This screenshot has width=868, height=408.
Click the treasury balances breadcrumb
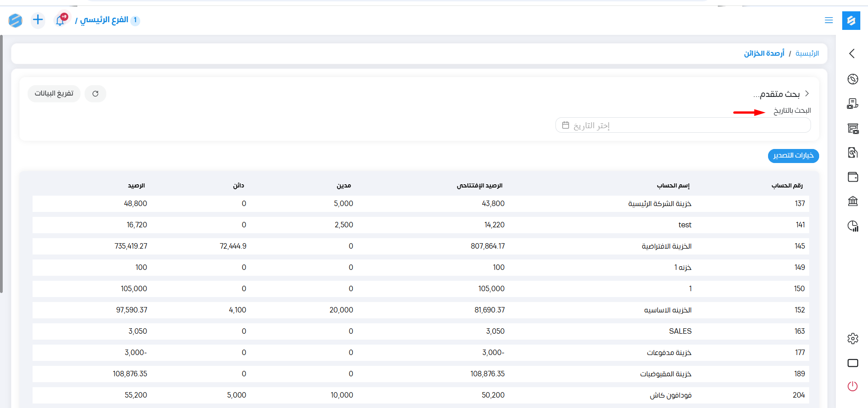764,53
